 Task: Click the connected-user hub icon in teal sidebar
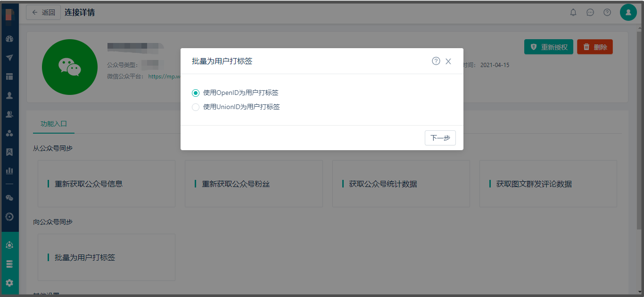[x=9, y=245]
